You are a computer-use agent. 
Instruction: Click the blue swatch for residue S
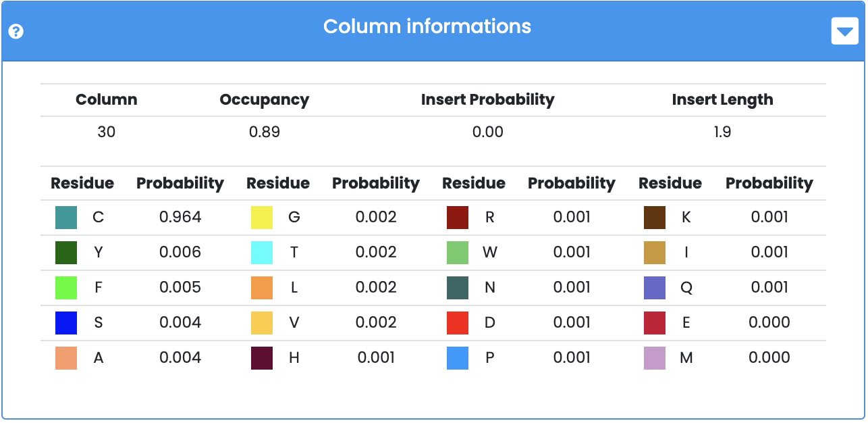(66, 323)
